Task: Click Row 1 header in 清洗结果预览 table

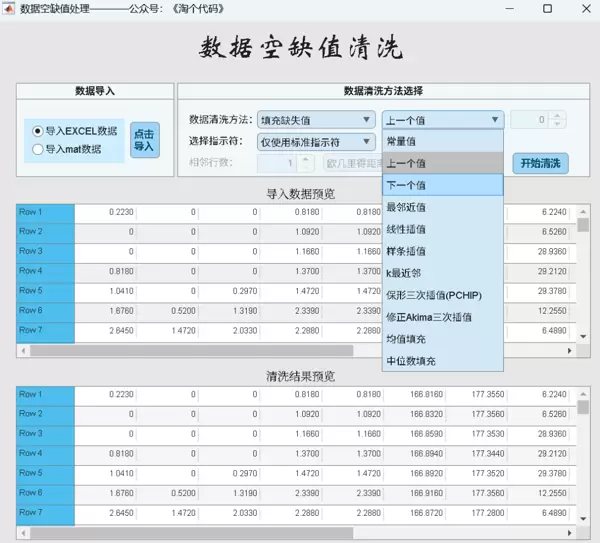Action: (45, 394)
